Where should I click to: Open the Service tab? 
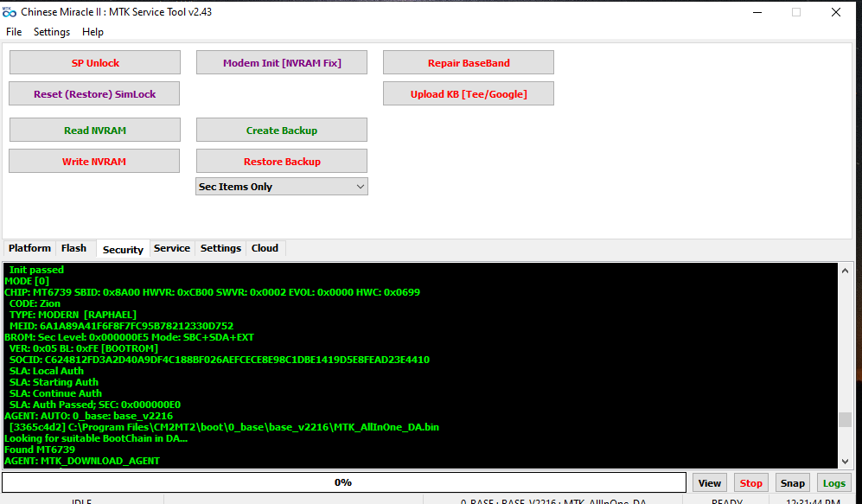click(x=171, y=248)
